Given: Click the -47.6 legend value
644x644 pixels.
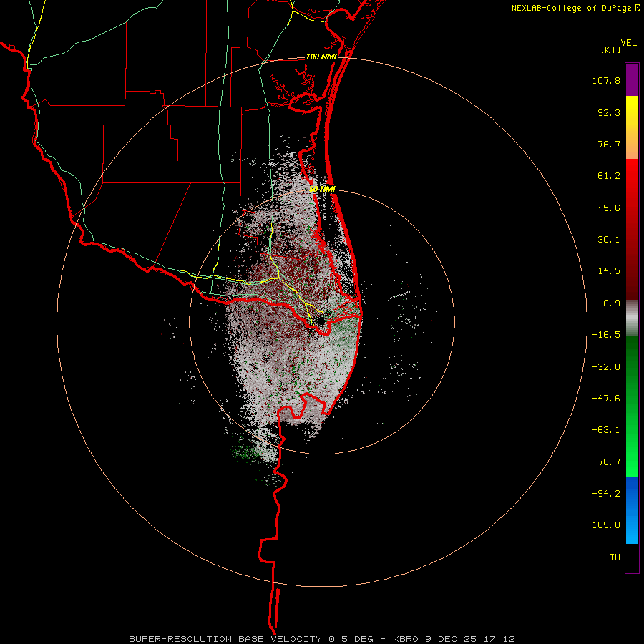Looking at the screenshot, I should click(606, 399).
